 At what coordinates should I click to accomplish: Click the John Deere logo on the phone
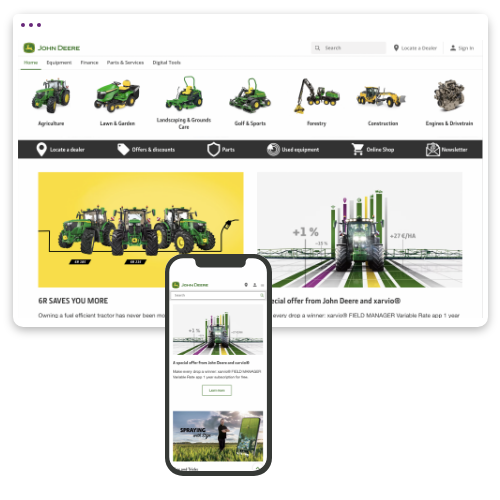pos(190,285)
